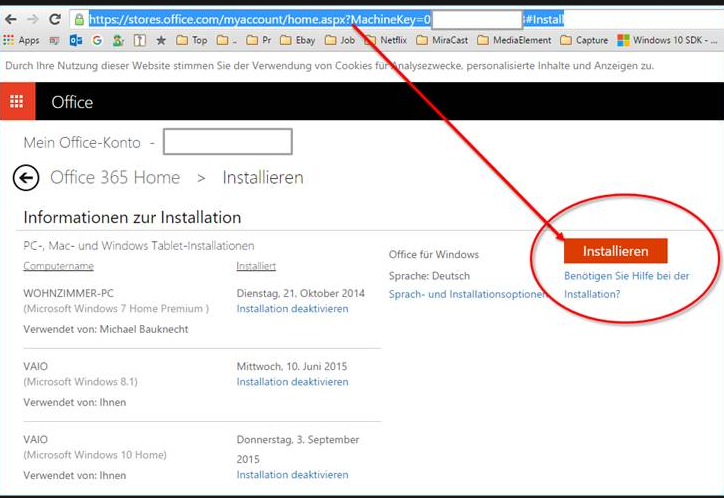The image size is (724, 498).
Task: Deactivate the VAIO Windows 10 Home installation
Action: [x=292, y=474]
